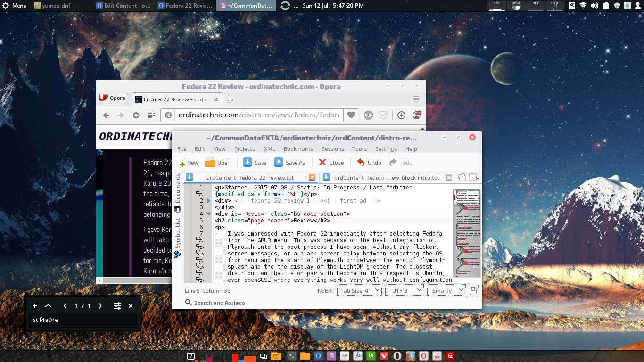This screenshot has height=362, width=644.
Task: Click the password field showing suf4aDre
Action: tap(83, 320)
